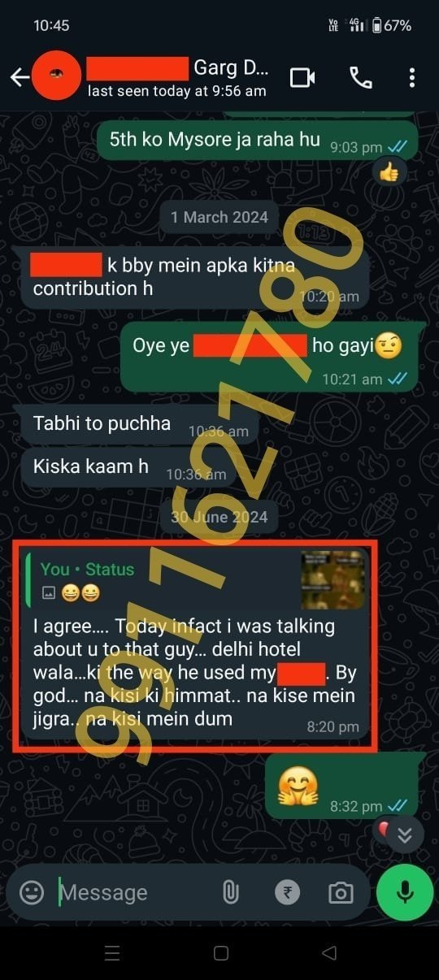Screen dimensions: 439x980
Task: Tap the status thumbnail in quoted reply
Action: (x=333, y=580)
